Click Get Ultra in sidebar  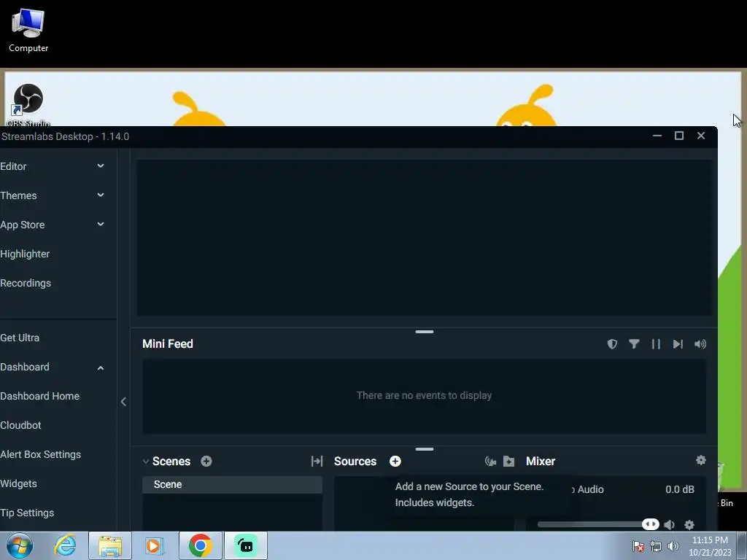tap(20, 338)
